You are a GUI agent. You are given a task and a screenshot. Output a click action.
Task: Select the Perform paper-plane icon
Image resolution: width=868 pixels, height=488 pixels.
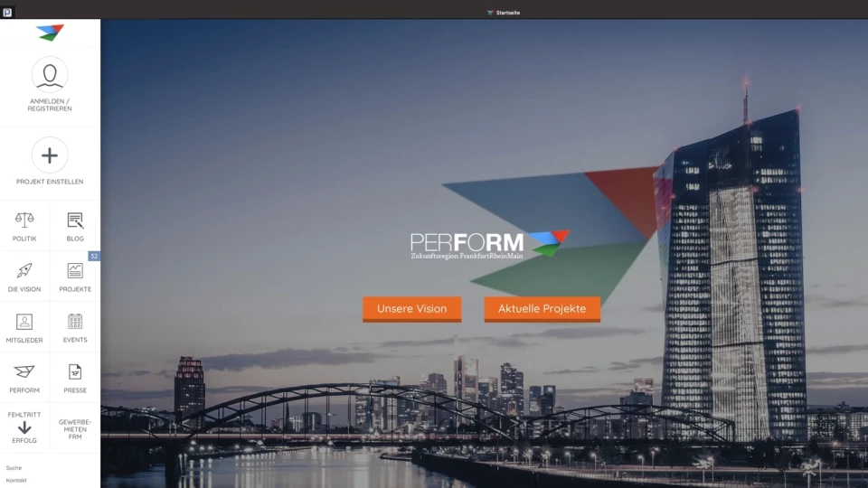[x=24, y=371]
